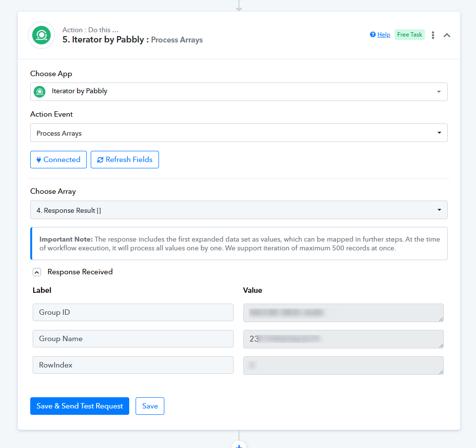Screen dimensions: 476x448
Task: Click the 'Response Received' label
Action: coord(80,272)
